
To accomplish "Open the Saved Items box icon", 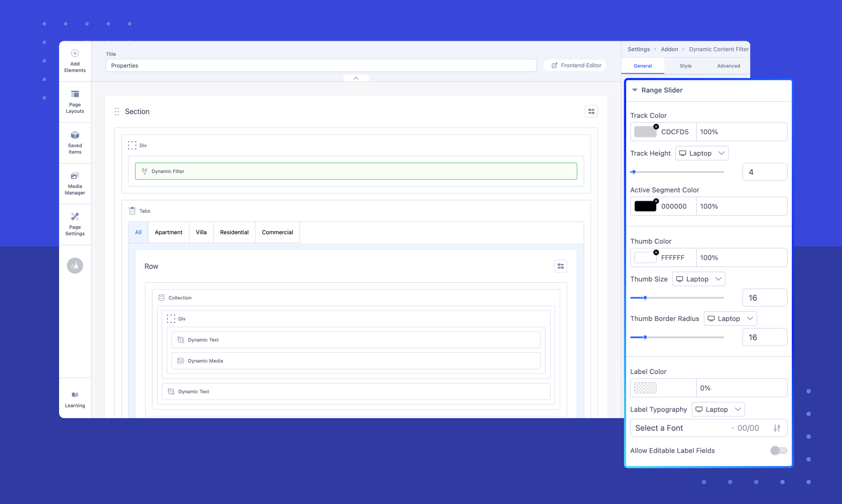I will coord(75,135).
